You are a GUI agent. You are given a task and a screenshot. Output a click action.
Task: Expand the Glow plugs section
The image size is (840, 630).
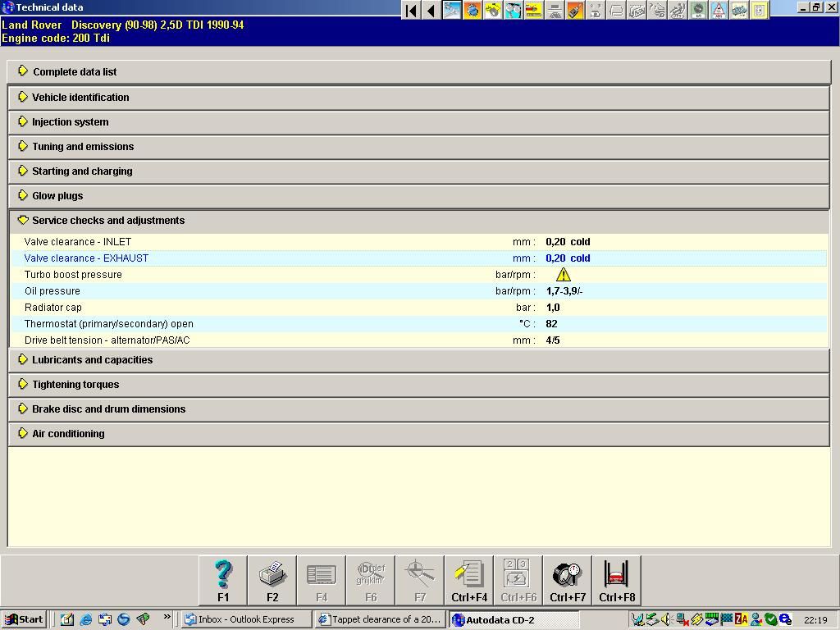click(x=419, y=196)
